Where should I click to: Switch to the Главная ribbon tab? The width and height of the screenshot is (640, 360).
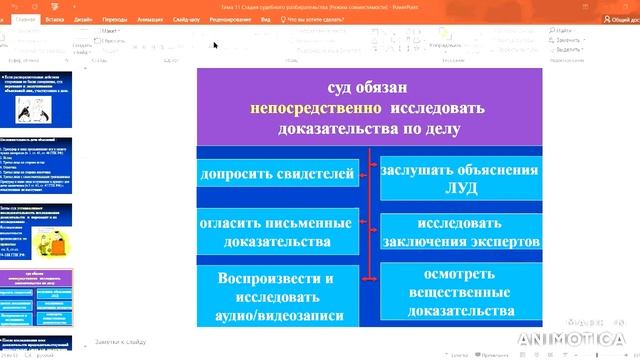(x=25, y=19)
